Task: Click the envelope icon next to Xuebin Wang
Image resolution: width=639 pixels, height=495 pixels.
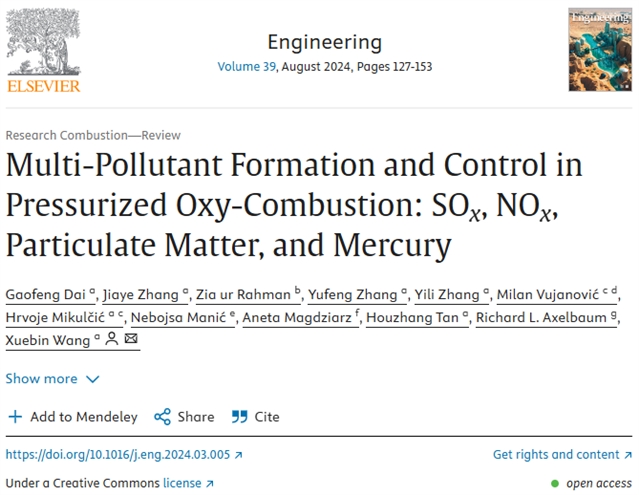Action: [131, 340]
